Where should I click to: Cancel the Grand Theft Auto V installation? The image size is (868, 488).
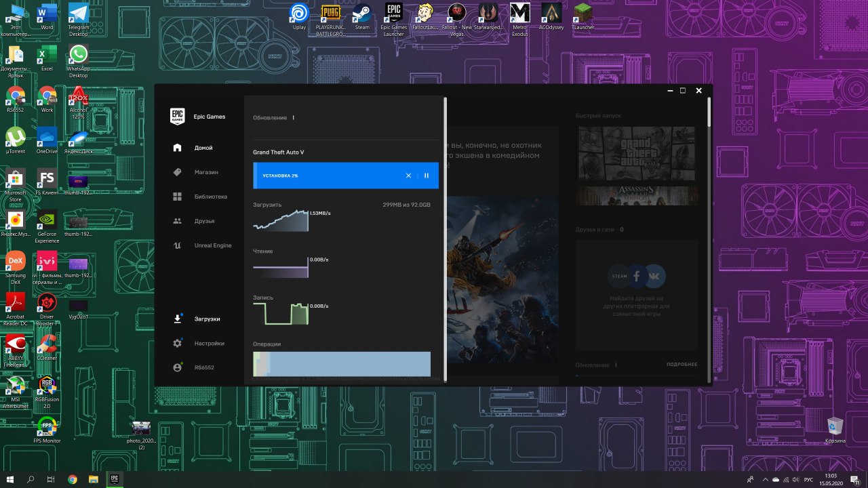pos(408,176)
